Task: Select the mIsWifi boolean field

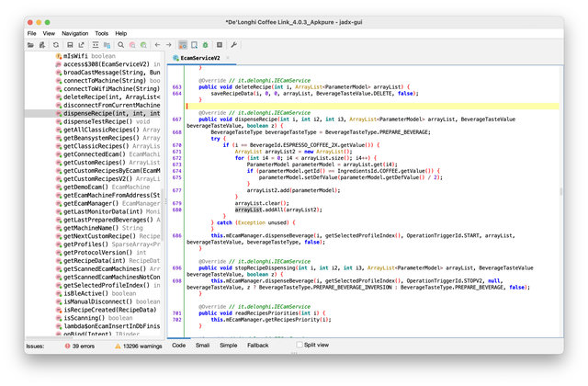Action: (x=89, y=56)
